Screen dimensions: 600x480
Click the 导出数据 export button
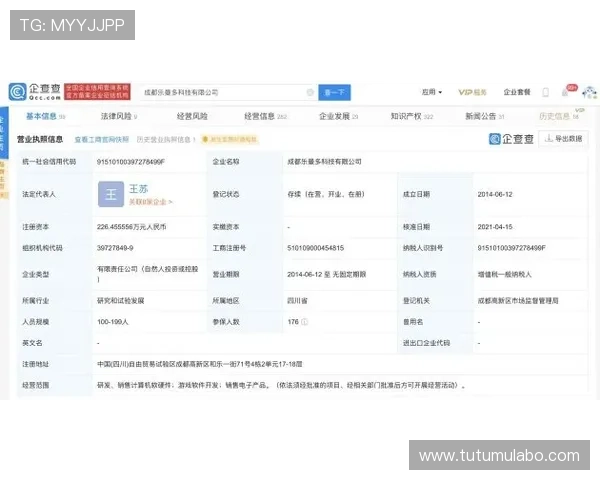point(563,139)
